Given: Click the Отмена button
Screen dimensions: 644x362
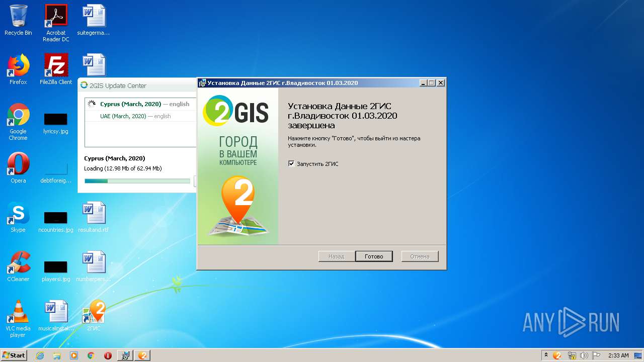Looking at the screenshot, I should point(420,256).
